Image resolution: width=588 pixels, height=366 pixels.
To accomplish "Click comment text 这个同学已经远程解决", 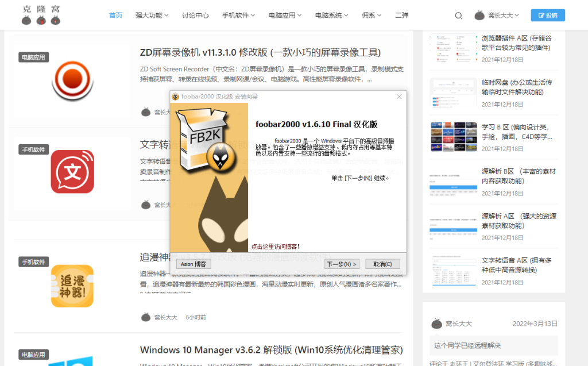I will point(467,346).
